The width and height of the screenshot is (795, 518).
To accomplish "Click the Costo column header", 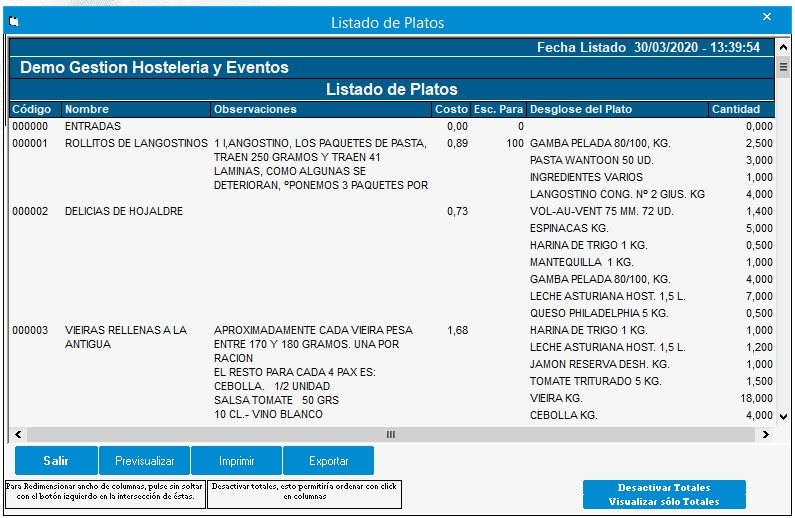I will point(451,109).
